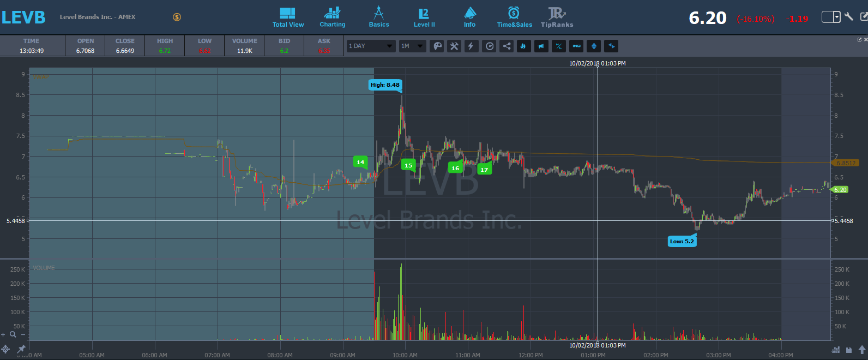Click the upload arrow icon at bottom right
The height and width of the screenshot is (360, 868).
pos(862,350)
